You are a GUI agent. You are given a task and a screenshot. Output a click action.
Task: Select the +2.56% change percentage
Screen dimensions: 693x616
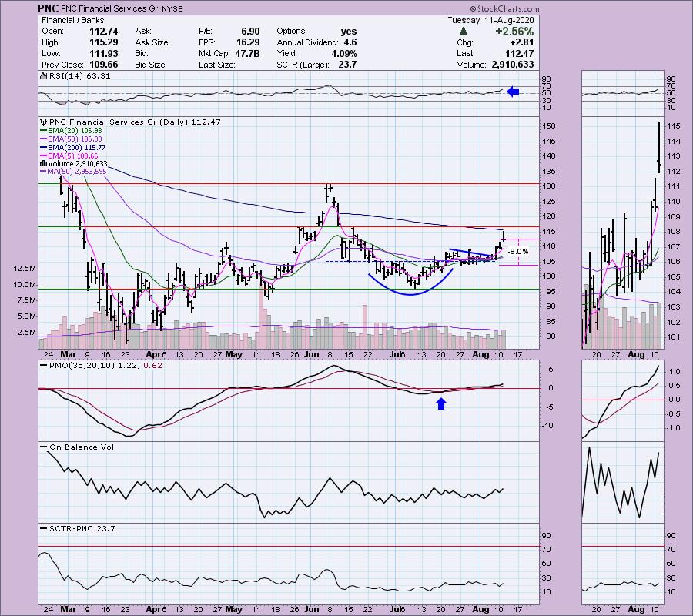(x=514, y=32)
